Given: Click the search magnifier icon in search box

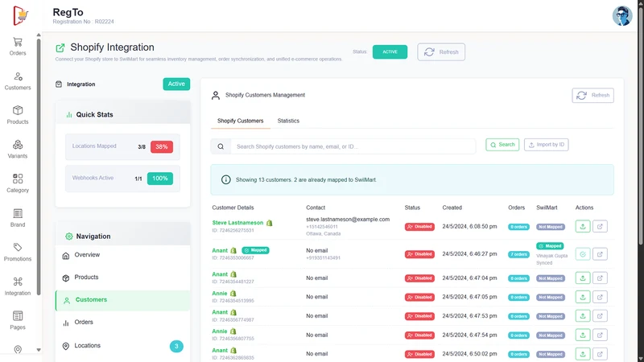Looking at the screenshot, I should tap(221, 146).
